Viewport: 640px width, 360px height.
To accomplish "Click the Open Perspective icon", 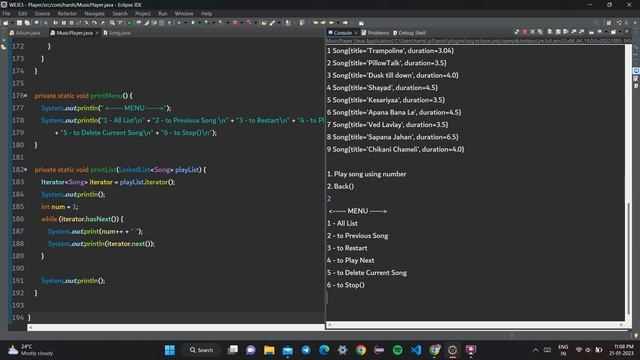I will (609, 23).
